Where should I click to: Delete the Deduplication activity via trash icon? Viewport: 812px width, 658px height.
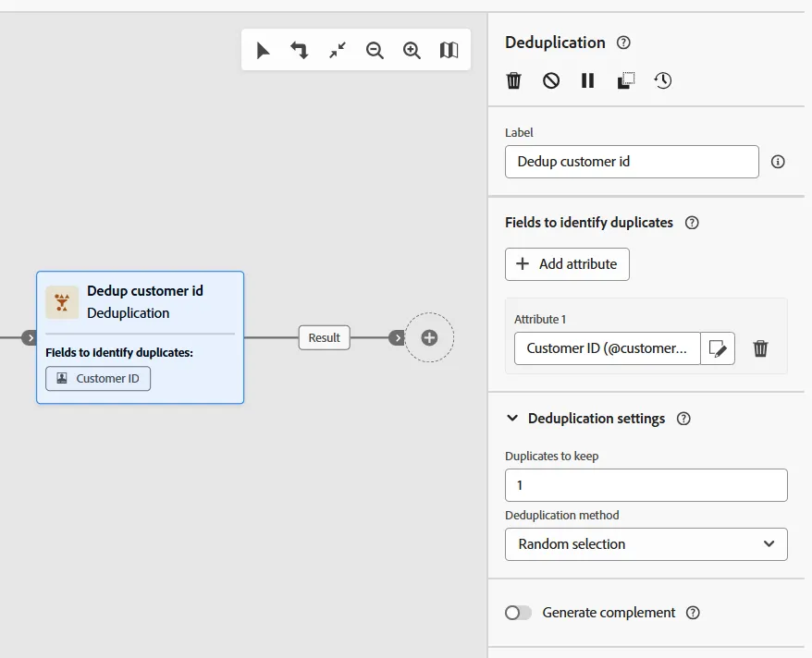tap(513, 80)
